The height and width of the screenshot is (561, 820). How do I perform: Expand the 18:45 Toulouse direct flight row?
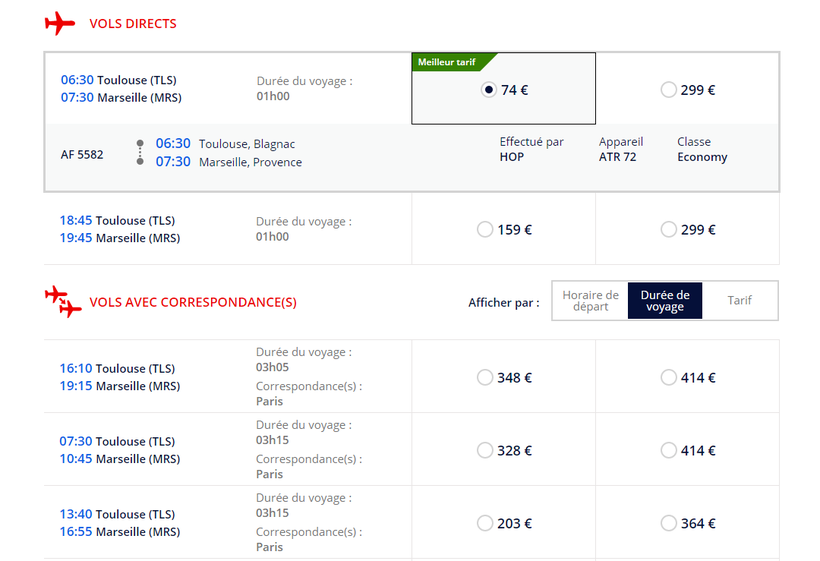pyautogui.click(x=118, y=229)
